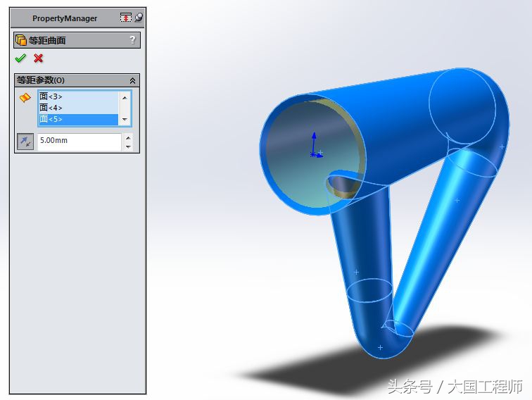
Task: Cancel the offset surface with red X
Action: point(38,58)
